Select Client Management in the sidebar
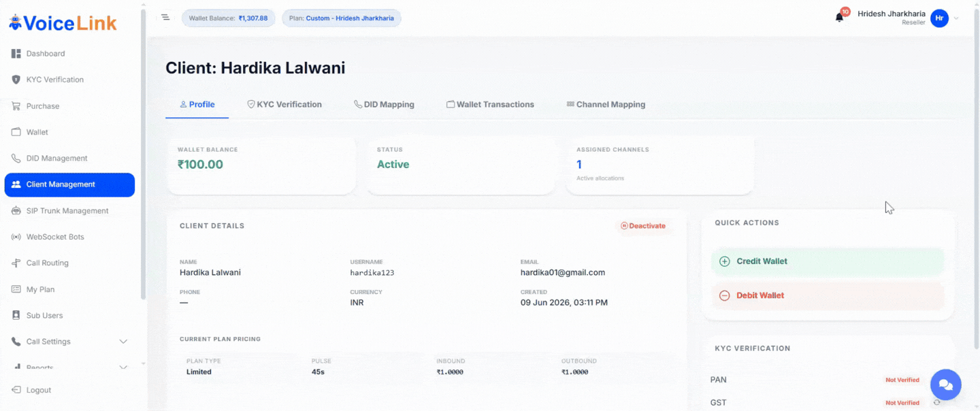The height and width of the screenshot is (411, 980). (x=69, y=185)
